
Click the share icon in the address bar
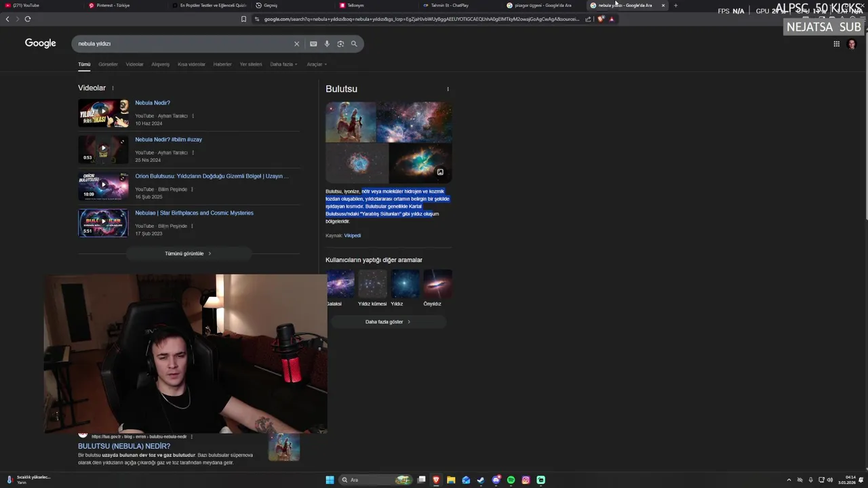click(588, 19)
